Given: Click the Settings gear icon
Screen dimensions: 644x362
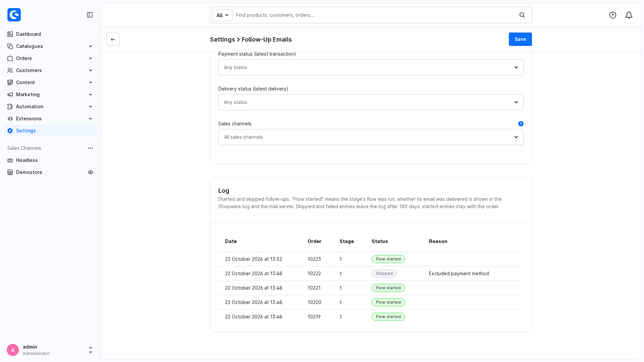Looking at the screenshot, I should 10,131.
